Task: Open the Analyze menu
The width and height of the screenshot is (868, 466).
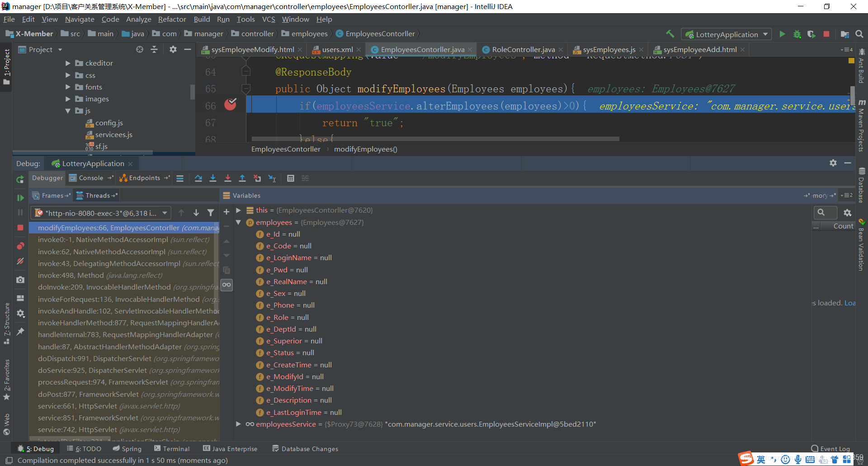Action: coord(139,19)
